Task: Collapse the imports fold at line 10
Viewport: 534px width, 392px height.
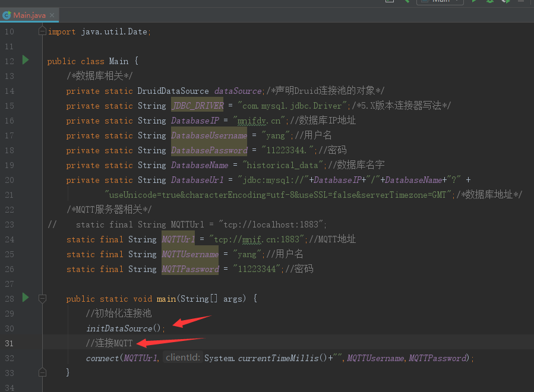Action: point(43,31)
